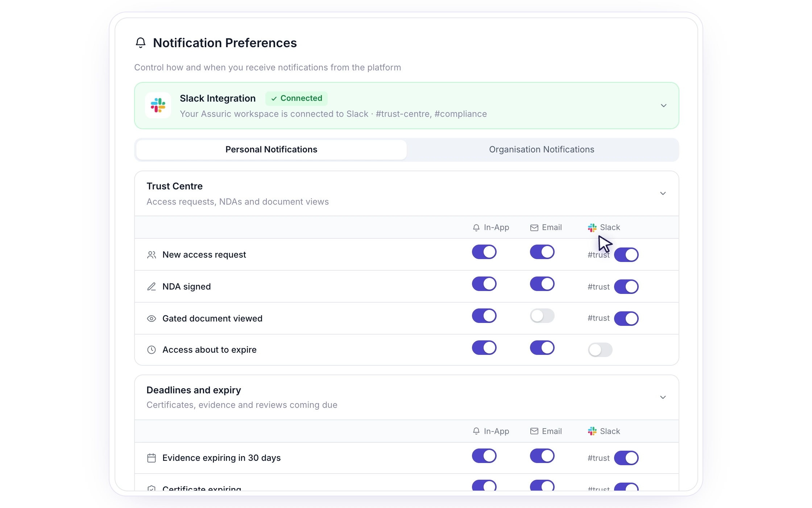Screen dimensions: 812x508
Task: Collapse the Trust Centre section
Action: pos(663,193)
